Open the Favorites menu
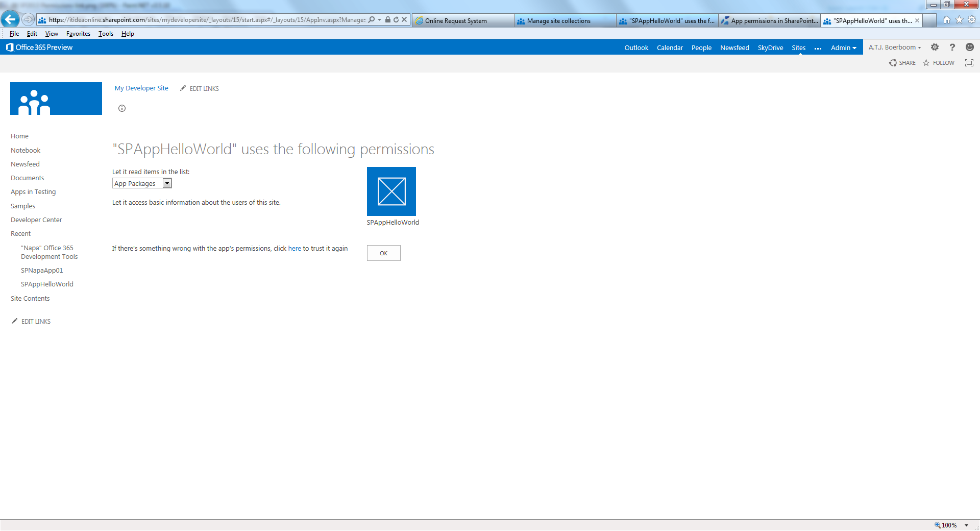 coord(78,34)
